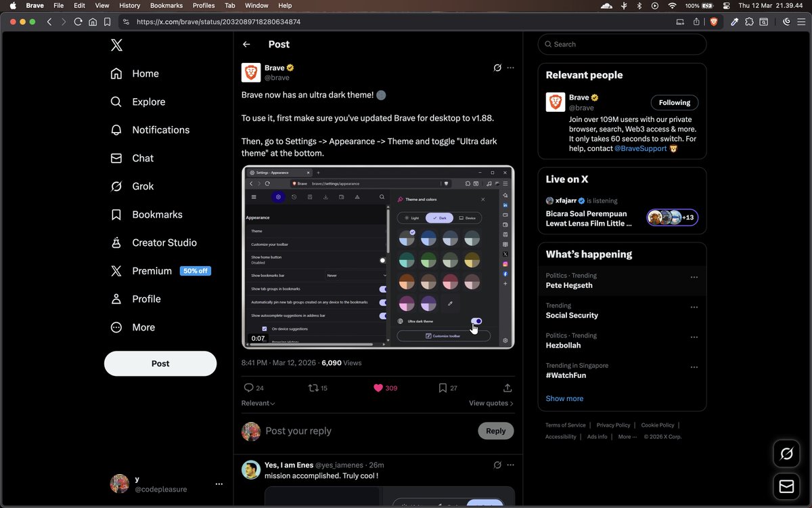Click the large Post button

coord(160,364)
